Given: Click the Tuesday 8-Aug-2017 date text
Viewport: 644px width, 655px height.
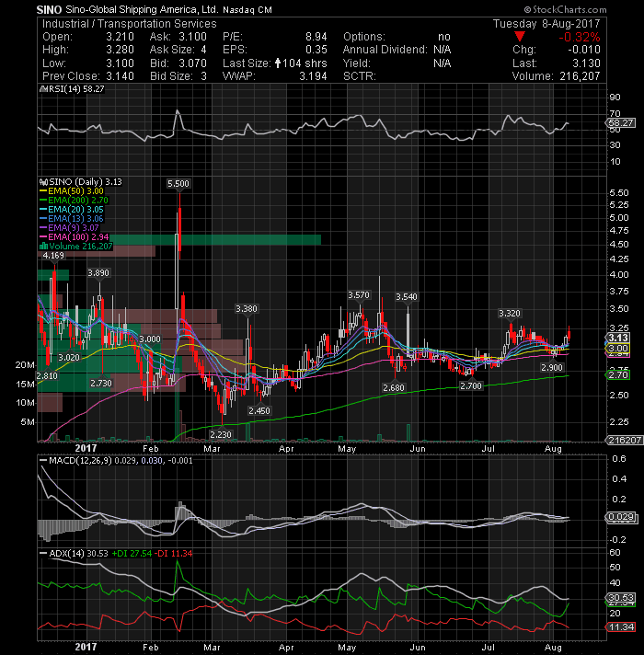Looking at the screenshot, I should tap(546, 23).
